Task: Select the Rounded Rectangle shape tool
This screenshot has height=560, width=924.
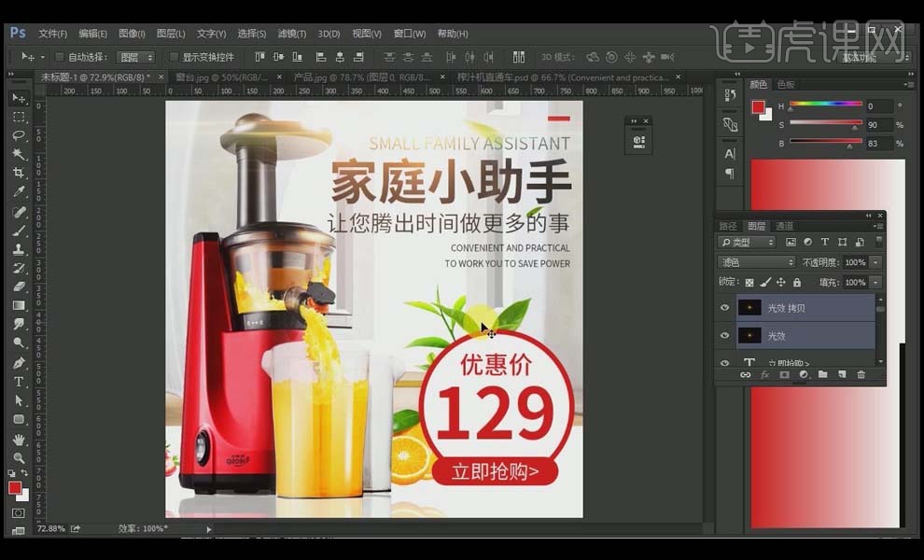Action: pyautogui.click(x=19, y=419)
